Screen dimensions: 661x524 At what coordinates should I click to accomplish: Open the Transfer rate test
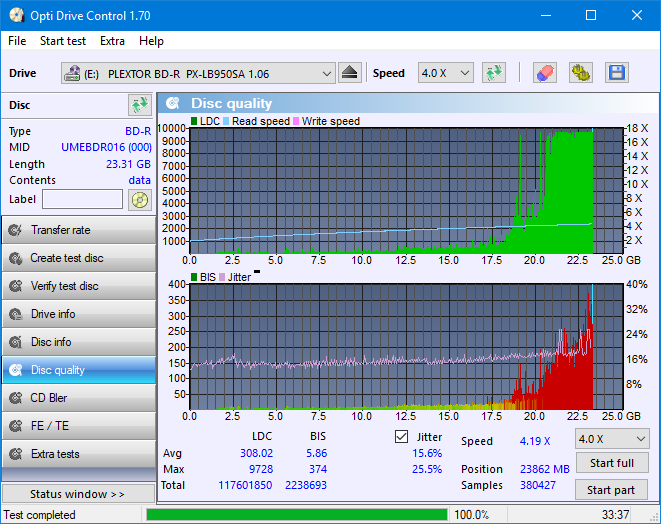(78, 230)
